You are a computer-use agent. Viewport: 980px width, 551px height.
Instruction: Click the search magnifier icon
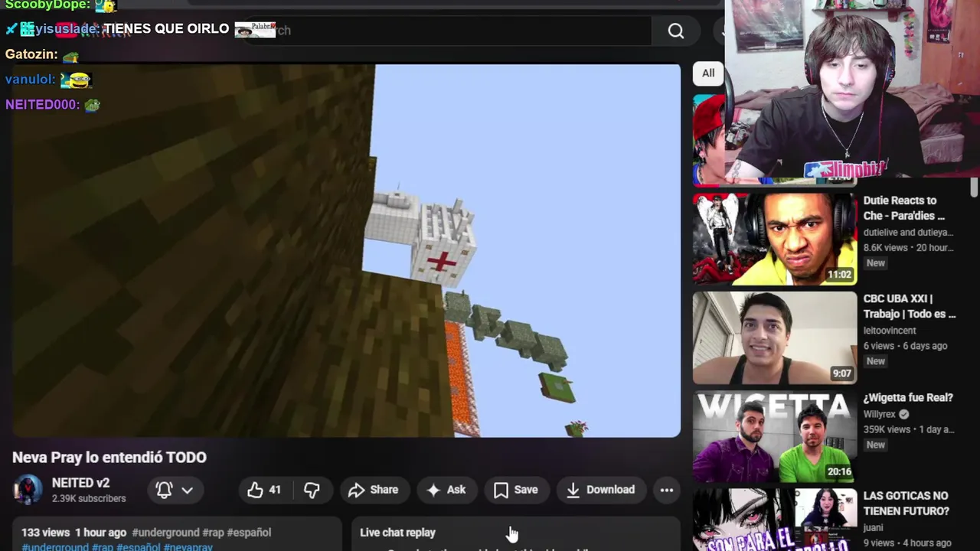[x=675, y=31]
